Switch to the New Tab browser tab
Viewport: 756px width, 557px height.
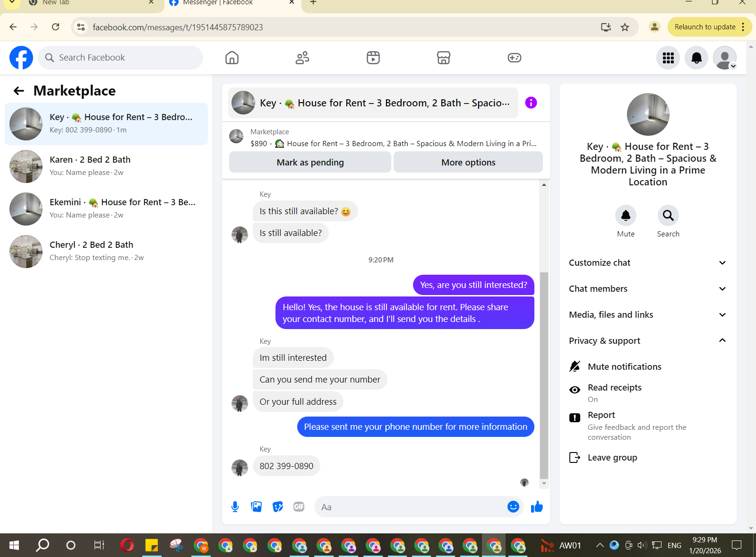[x=90, y=3]
